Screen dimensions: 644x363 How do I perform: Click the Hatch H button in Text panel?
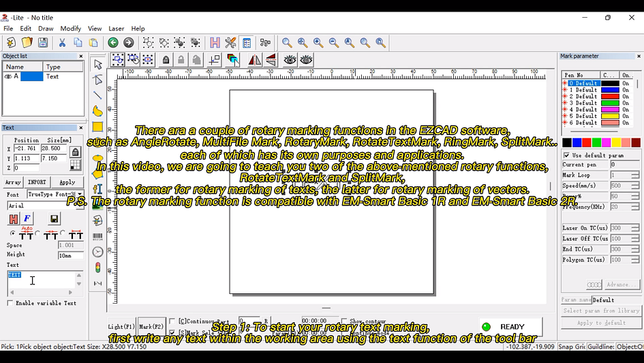pyautogui.click(x=14, y=219)
